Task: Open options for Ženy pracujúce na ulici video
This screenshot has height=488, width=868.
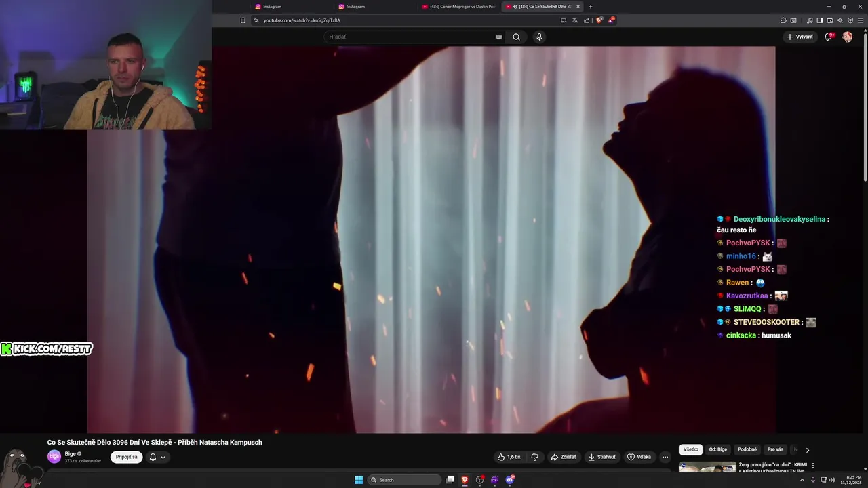Action: (813, 466)
